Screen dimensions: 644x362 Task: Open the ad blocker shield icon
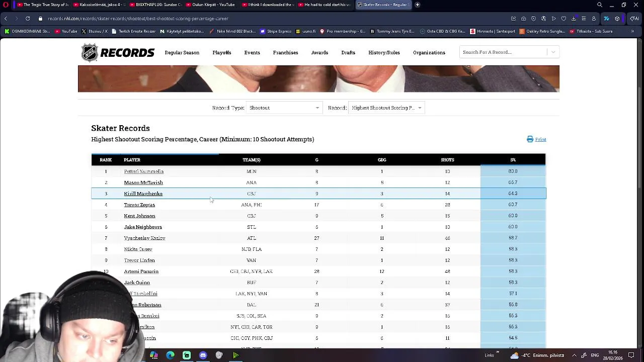[x=533, y=19]
